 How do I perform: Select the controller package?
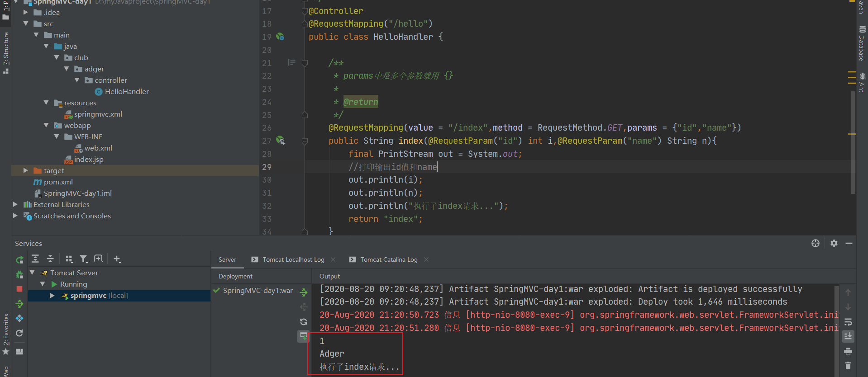click(106, 80)
